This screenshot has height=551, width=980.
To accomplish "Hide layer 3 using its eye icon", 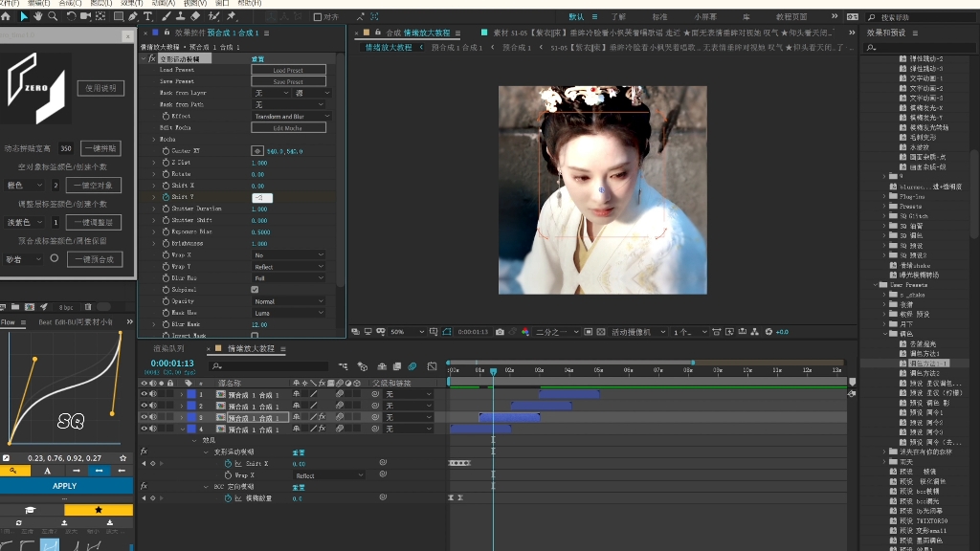I will click(x=145, y=418).
